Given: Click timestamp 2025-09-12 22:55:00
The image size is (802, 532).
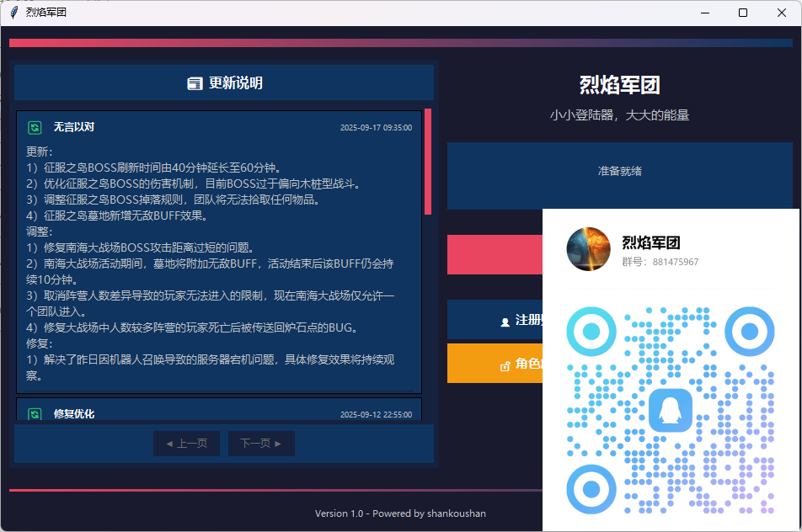Looking at the screenshot, I should pyautogui.click(x=376, y=414).
